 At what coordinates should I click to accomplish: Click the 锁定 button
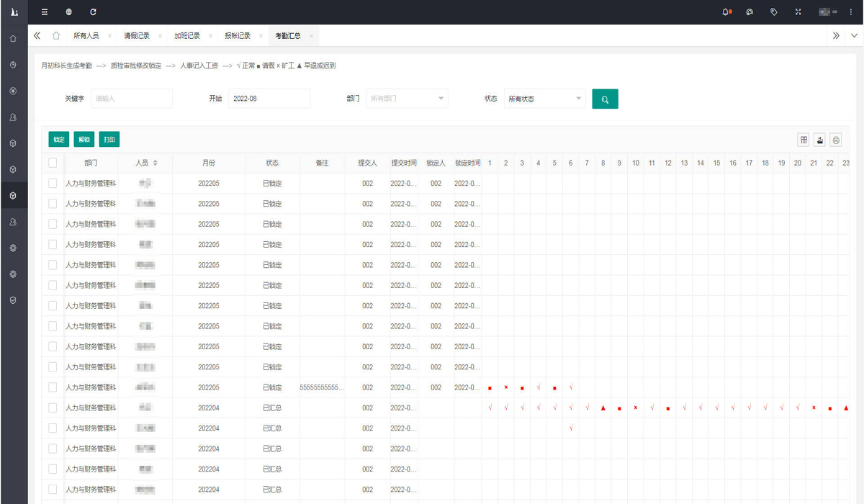tap(59, 140)
